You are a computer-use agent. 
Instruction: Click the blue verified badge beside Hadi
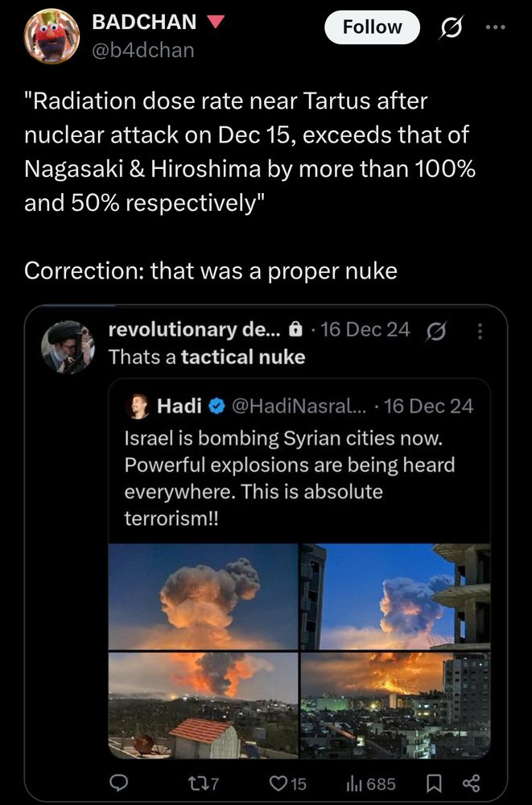(x=217, y=407)
